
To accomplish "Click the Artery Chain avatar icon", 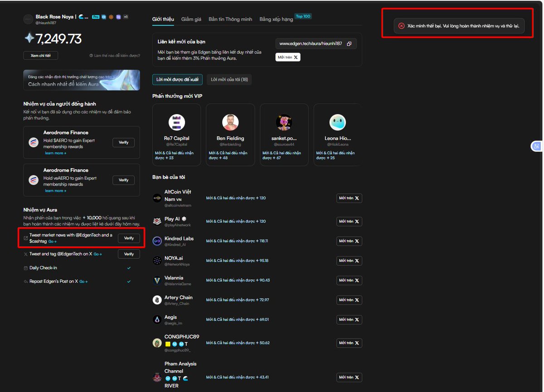I will coord(157,300).
